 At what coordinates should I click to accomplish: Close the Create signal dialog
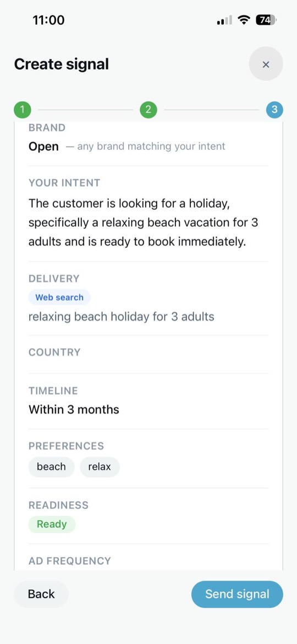[266, 64]
